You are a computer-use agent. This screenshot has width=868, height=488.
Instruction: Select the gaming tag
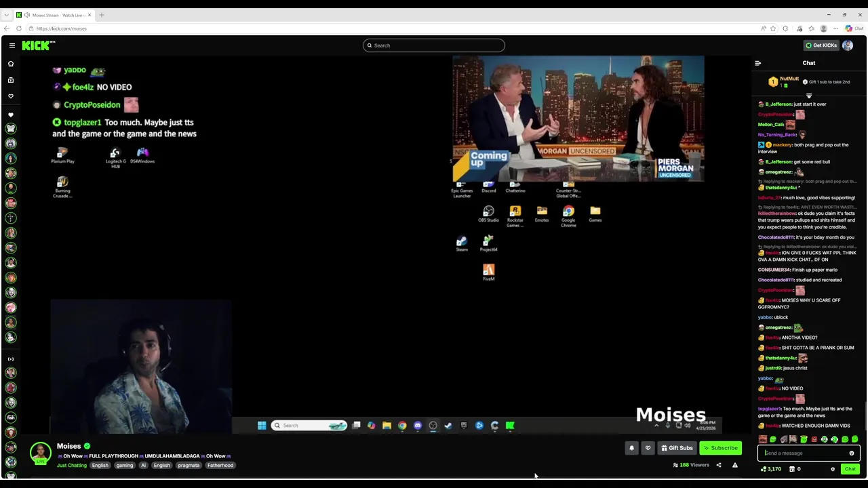pos(125,466)
